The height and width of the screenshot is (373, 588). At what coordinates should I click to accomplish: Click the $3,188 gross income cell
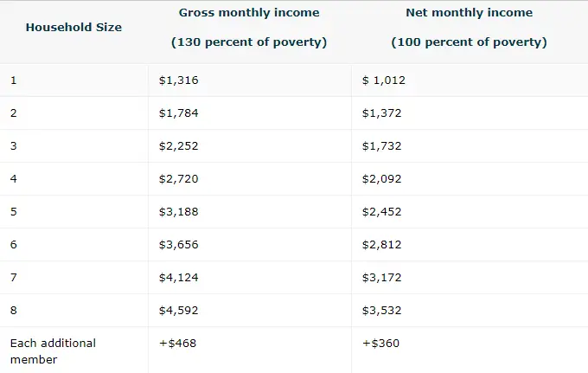pyautogui.click(x=179, y=212)
